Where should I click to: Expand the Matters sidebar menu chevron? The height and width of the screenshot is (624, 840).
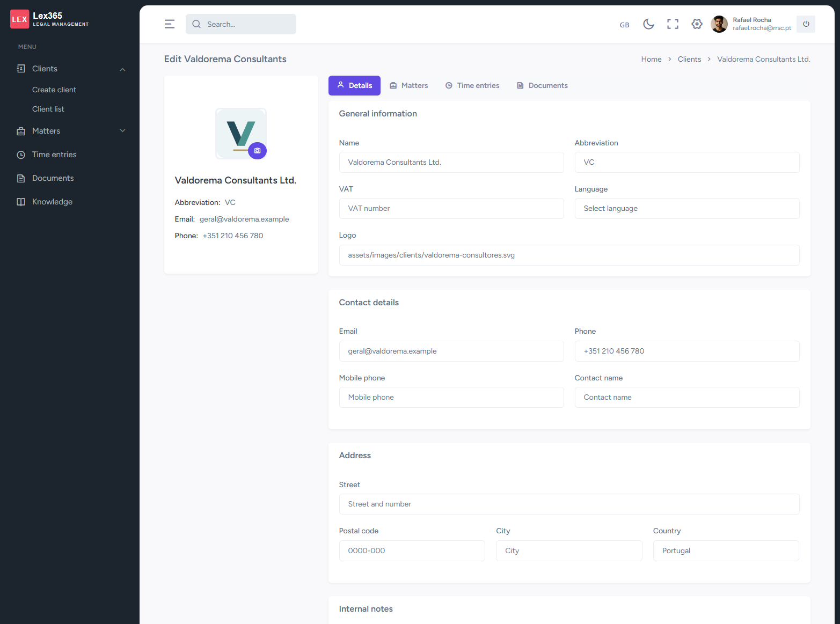click(122, 131)
